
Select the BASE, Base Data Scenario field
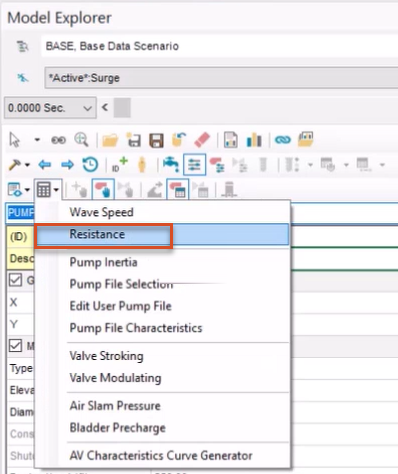[219, 46]
